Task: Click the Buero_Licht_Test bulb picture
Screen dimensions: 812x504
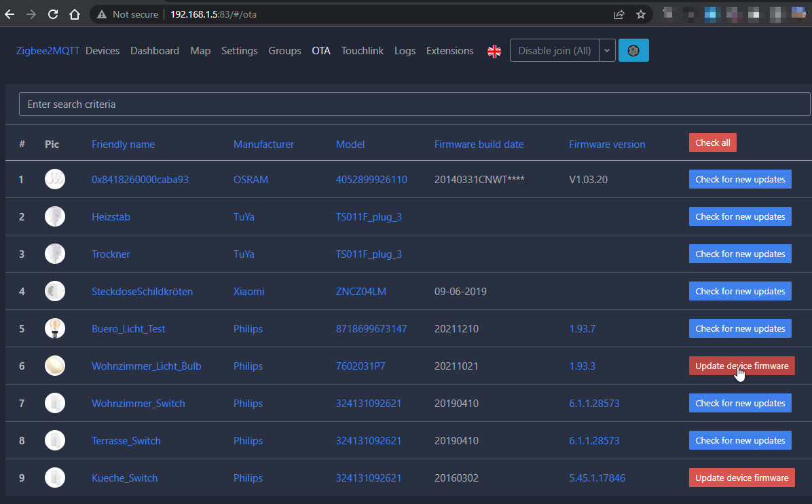Action: (x=55, y=328)
